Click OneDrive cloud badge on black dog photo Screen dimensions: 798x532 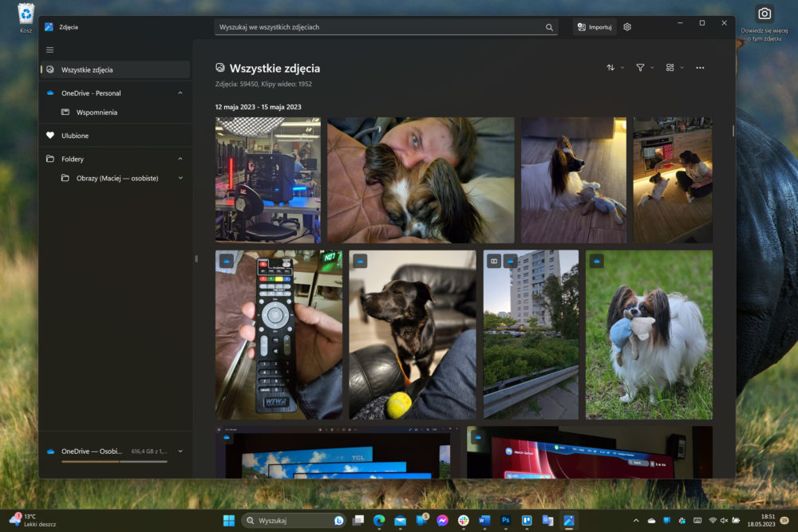360,262
